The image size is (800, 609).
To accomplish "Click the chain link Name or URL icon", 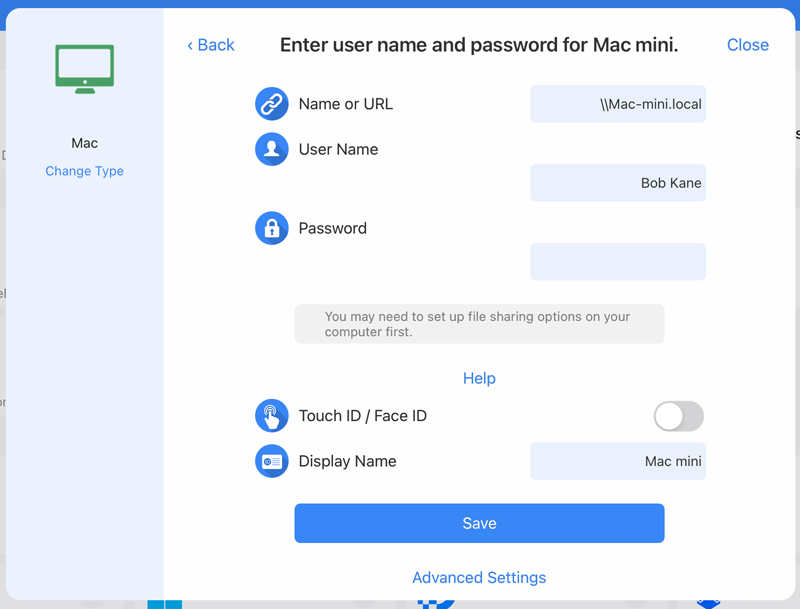I will click(271, 104).
